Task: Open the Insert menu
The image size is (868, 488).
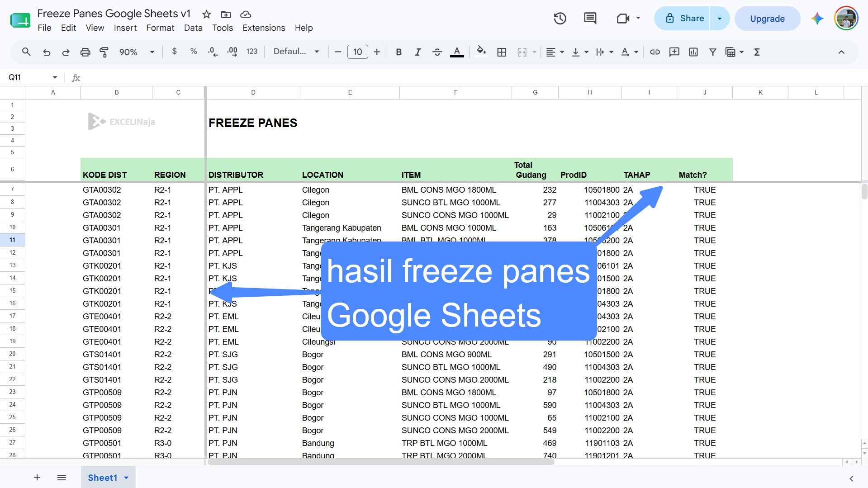Action: coord(125,28)
